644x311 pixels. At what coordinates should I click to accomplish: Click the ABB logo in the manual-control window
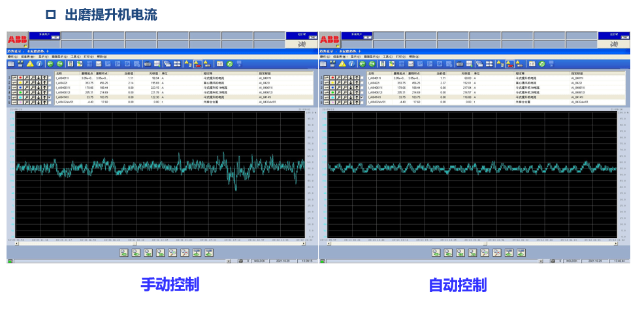coord(17,39)
